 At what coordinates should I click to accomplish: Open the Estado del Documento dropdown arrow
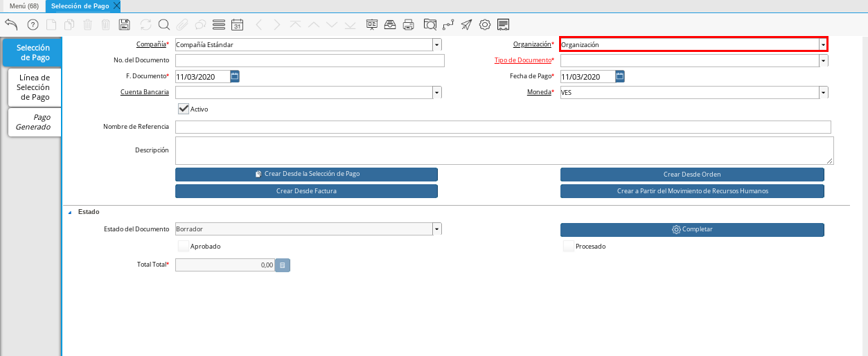coord(437,229)
